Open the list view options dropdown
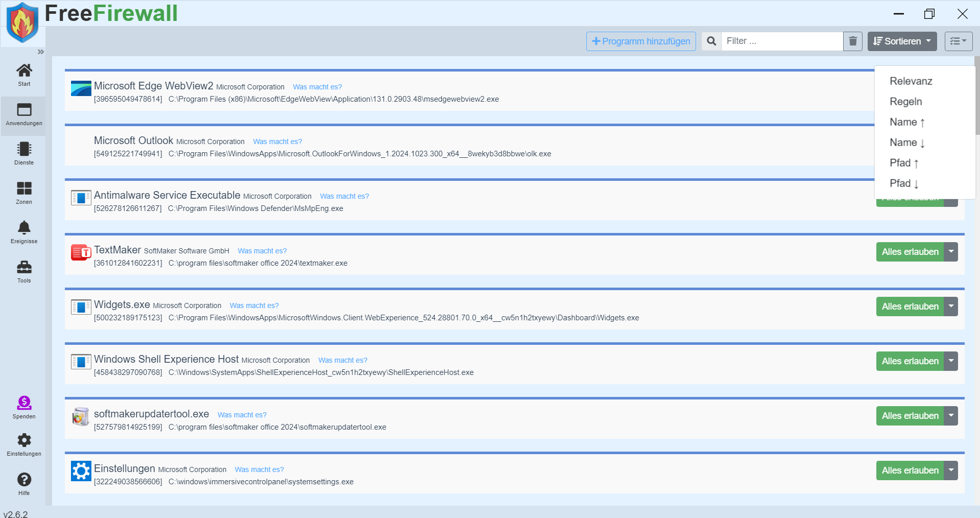This screenshot has height=518, width=980. click(959, 41)
